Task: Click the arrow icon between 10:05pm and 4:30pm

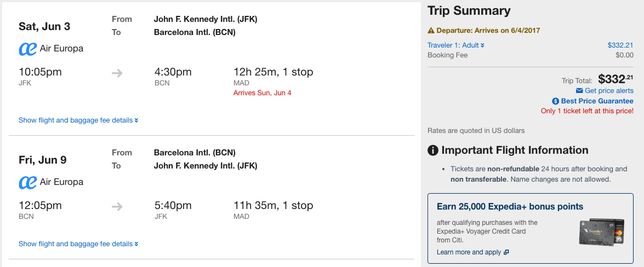Action: (117, 73)
